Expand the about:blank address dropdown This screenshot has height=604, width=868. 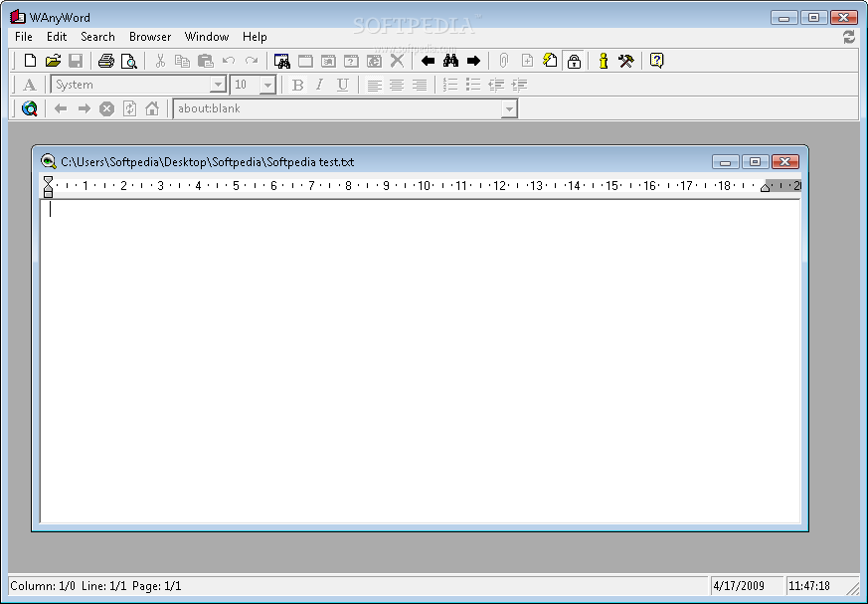[x=509, y=108]
